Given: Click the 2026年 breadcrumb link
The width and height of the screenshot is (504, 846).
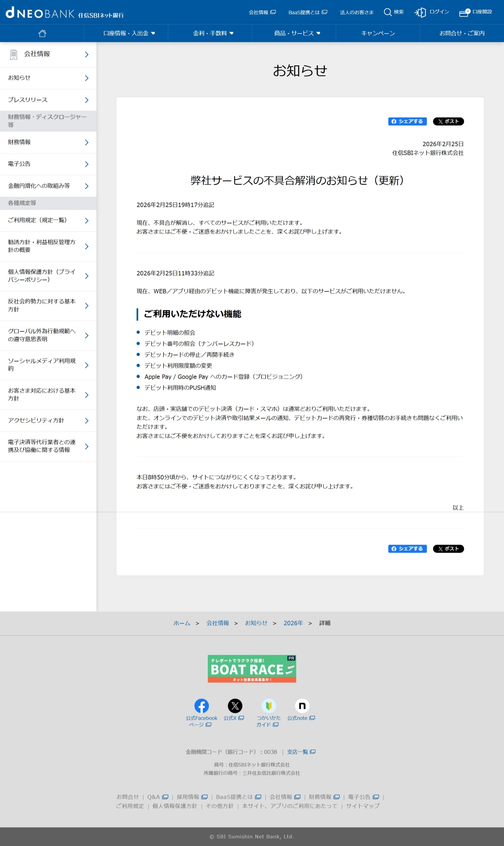Looking at the screenshot, I should 293,623.
